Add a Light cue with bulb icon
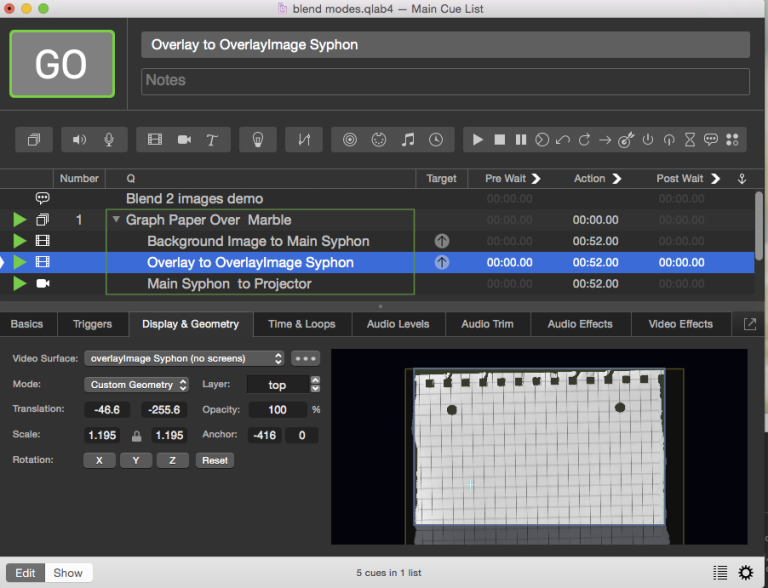The width and height of the screenshot is (768, 588). [258, 140]
